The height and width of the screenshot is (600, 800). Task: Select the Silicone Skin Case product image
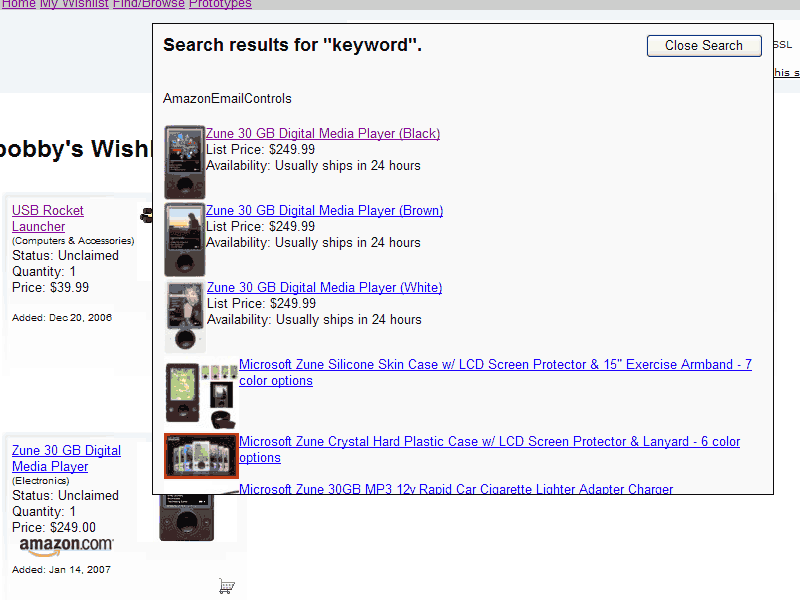click(202, 393)
